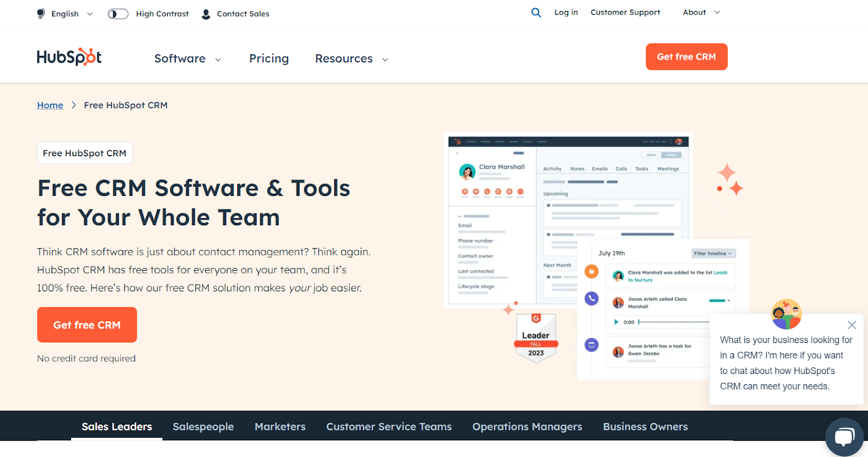Open the chat bubble launcher icon
This screenshot has width=868, height=457.
[844, 437]
